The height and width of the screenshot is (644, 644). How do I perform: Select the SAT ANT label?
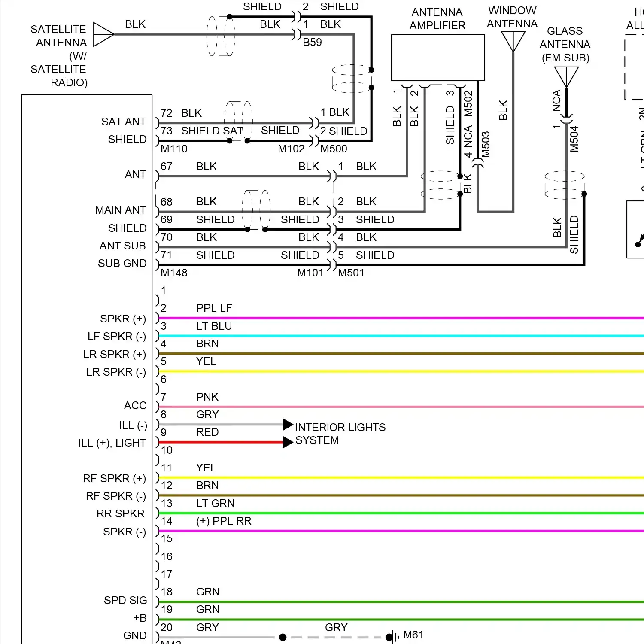123,122
